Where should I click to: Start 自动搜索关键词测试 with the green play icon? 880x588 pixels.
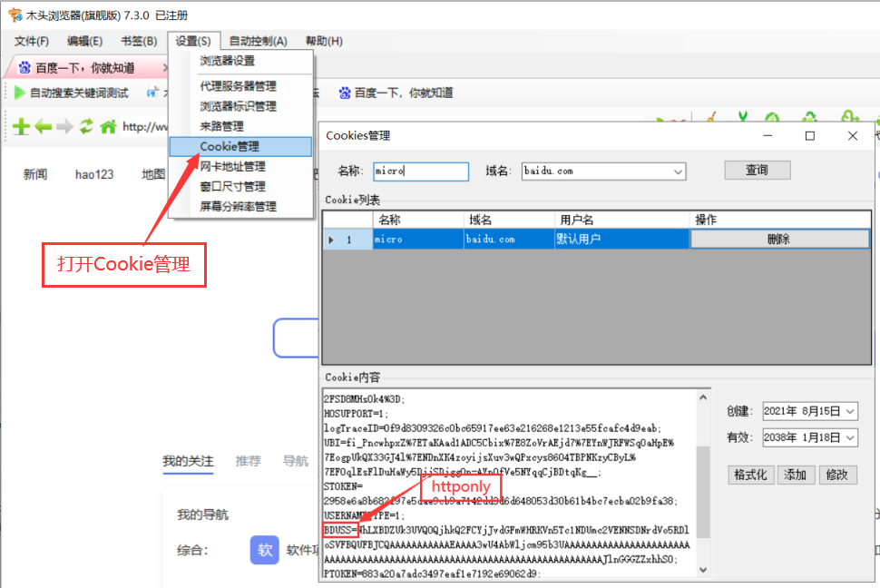point(18,92)
